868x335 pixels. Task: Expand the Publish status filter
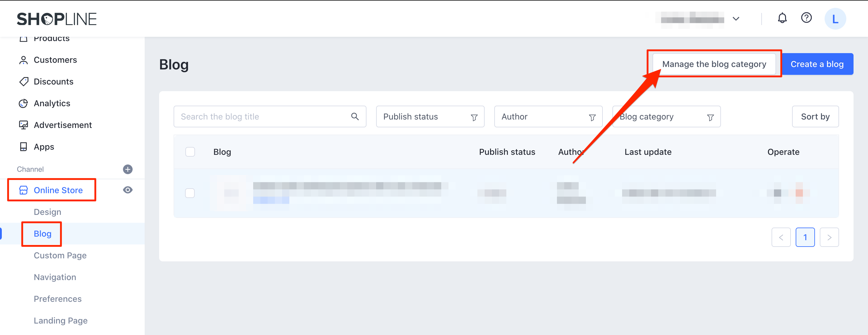coord(430,117)
